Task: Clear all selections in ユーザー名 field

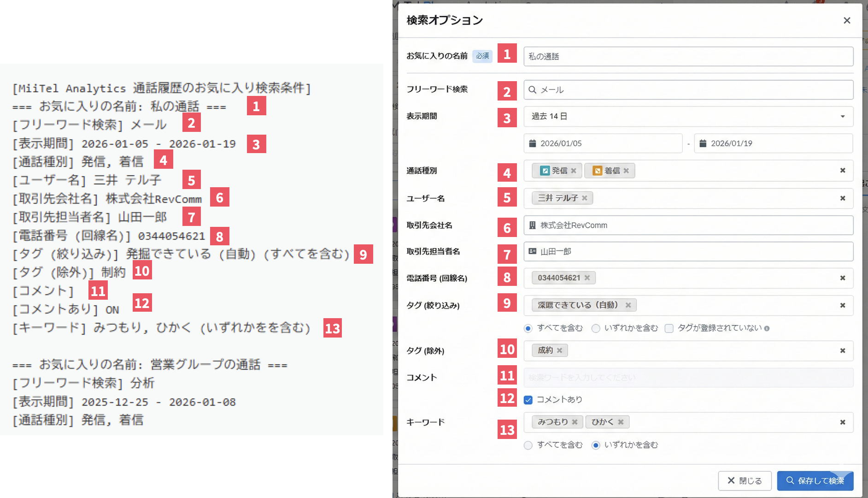Action: 843,198
